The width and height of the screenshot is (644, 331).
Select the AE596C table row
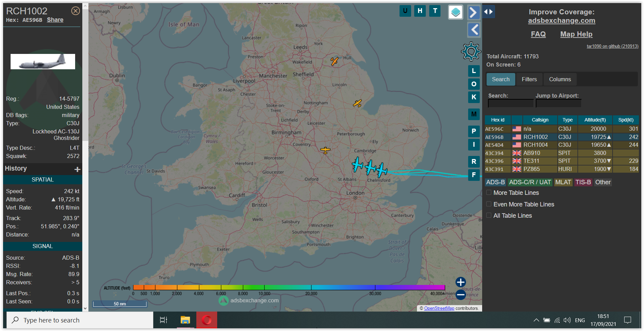pyautogui.click(x=562, y=129)
